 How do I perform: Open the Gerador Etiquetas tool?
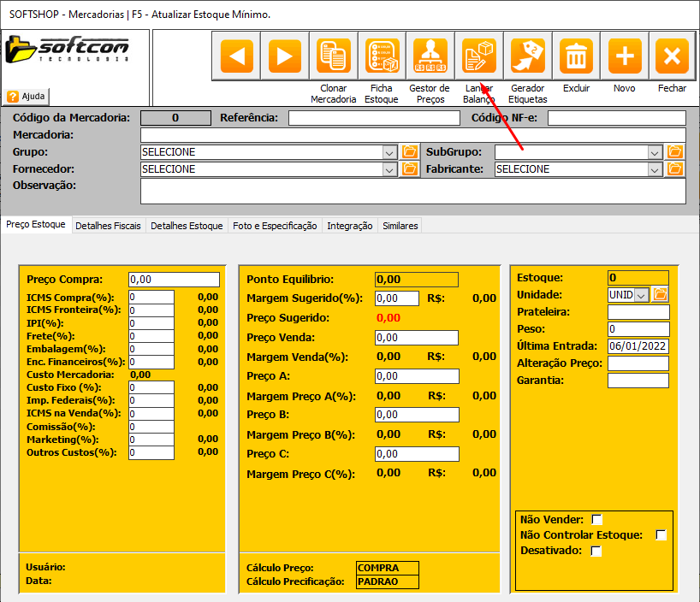527,56
